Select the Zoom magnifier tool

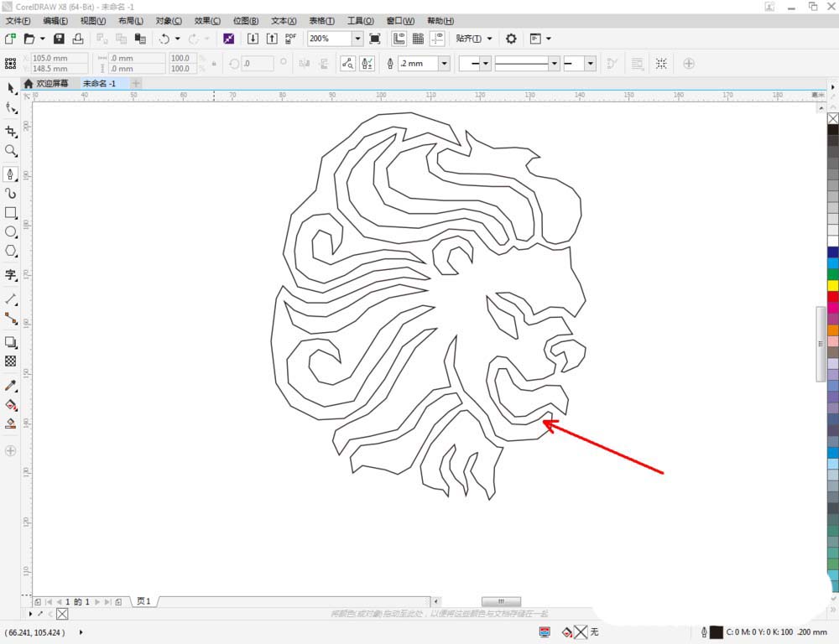coord(11,151)
